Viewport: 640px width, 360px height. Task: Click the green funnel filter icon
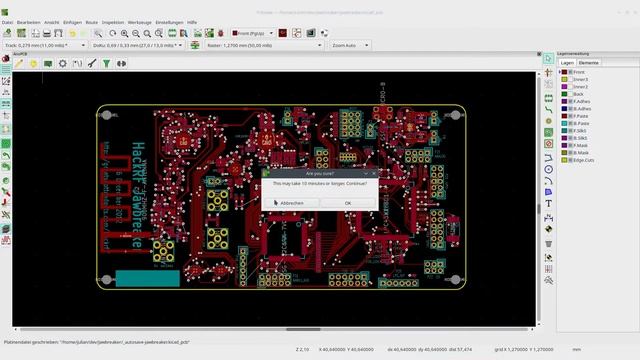point(107,63)
